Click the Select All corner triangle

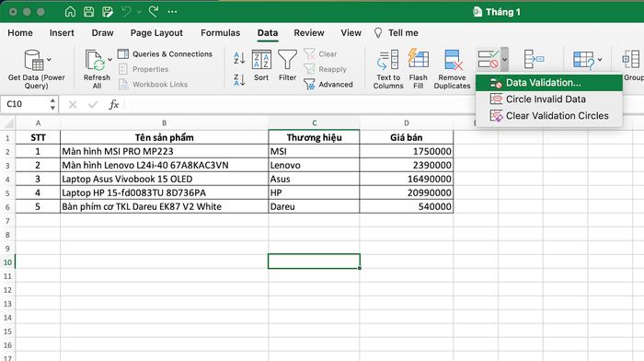[8, 123]
